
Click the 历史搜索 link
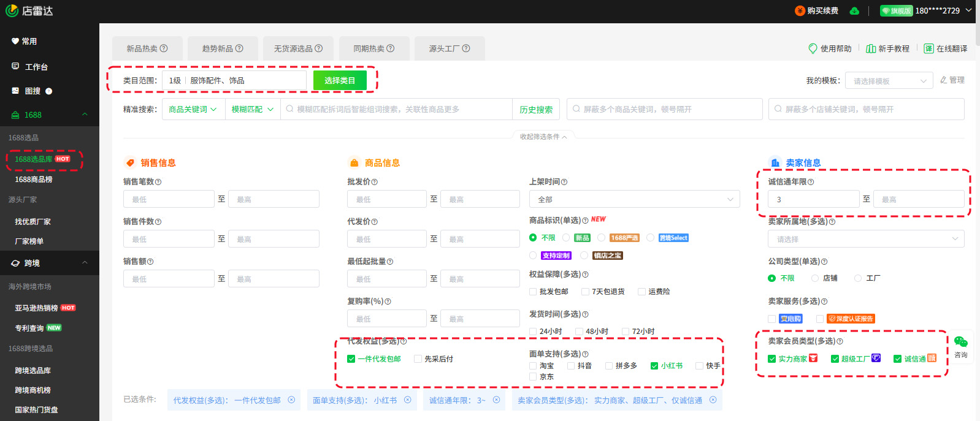pyautogui.click(x=536, y=110)
